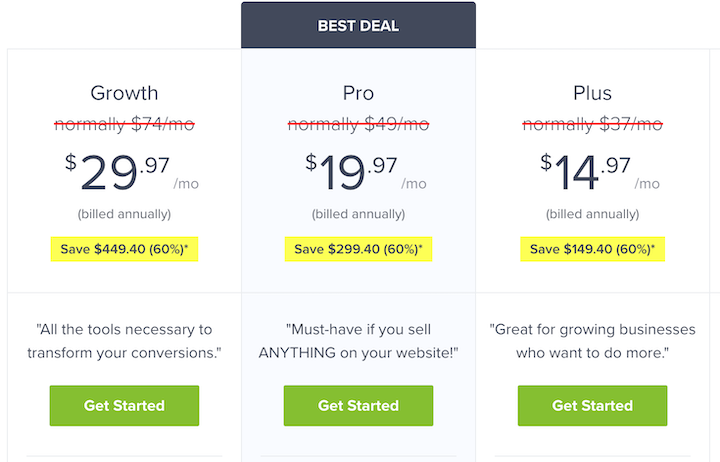
Task: Click the $19.97 per month price
Action: pos(366,172)
